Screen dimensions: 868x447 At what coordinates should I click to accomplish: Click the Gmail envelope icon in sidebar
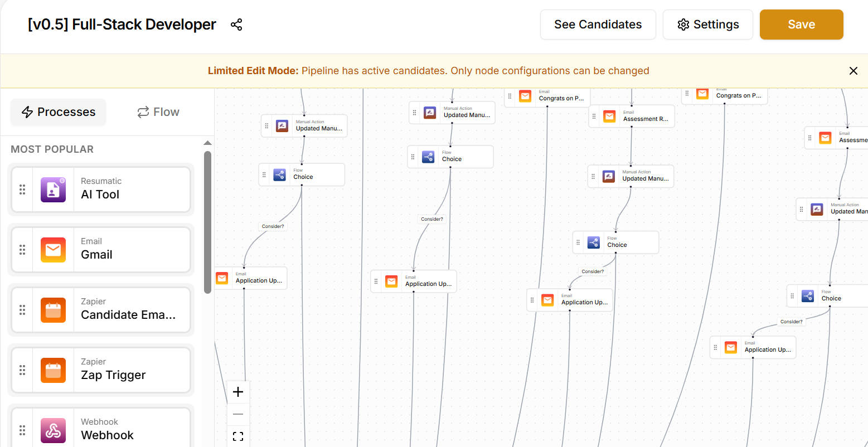(x=53, y=250)
